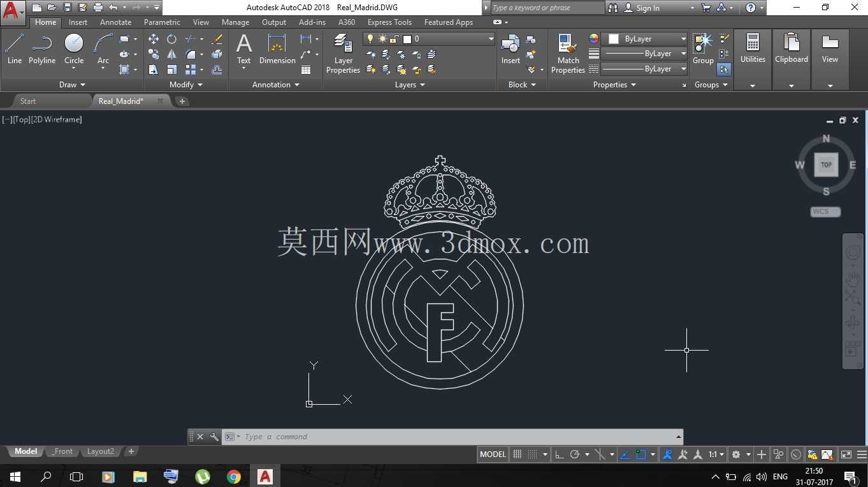
Task: Add a new drawing tab with plus
Action: point(182,101)
